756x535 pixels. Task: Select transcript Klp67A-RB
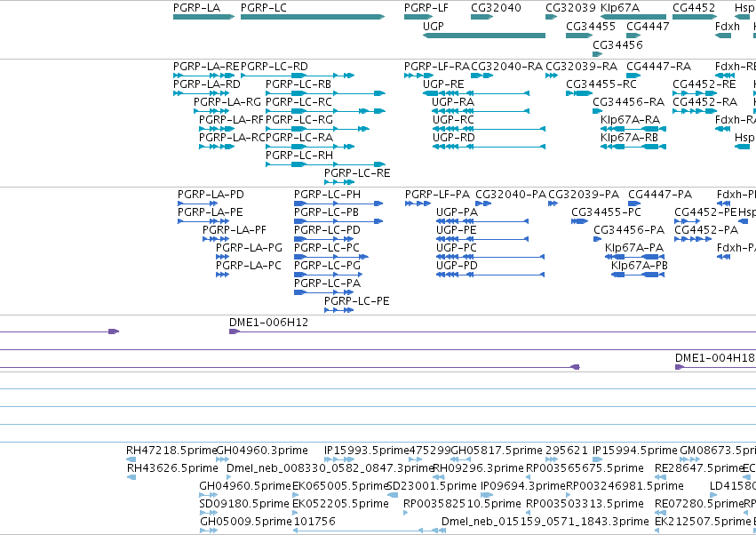coord(633,147)
